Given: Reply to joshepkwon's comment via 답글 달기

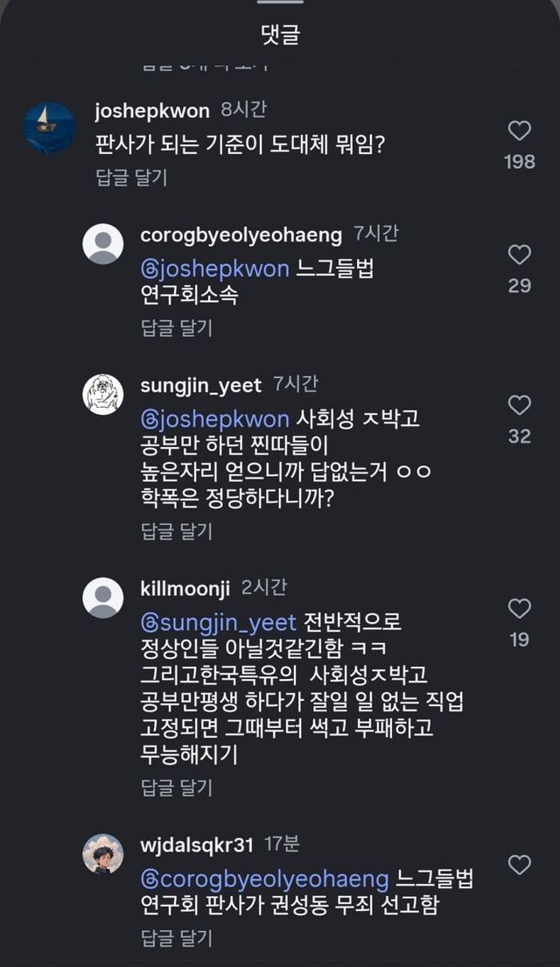Looking at the screenshot, I should [x=131, y=178].
